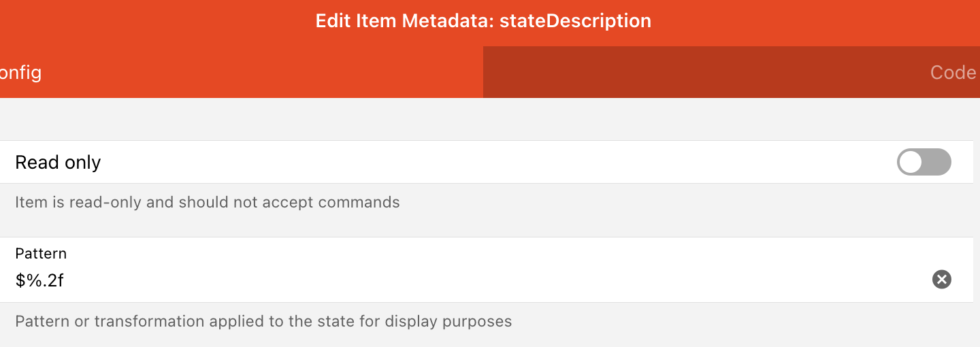Toggle the Read only switch
This screenshot has width=980, height=347.
click(924, 162)
